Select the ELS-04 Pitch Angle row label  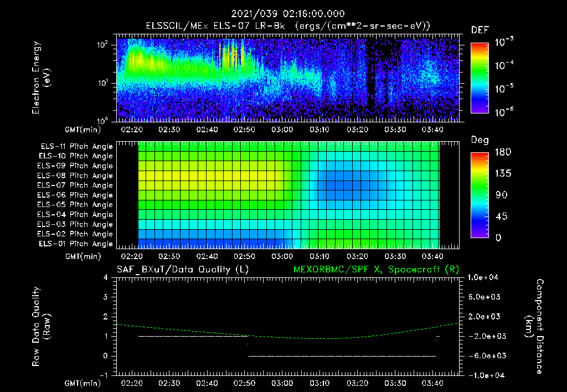75,214
